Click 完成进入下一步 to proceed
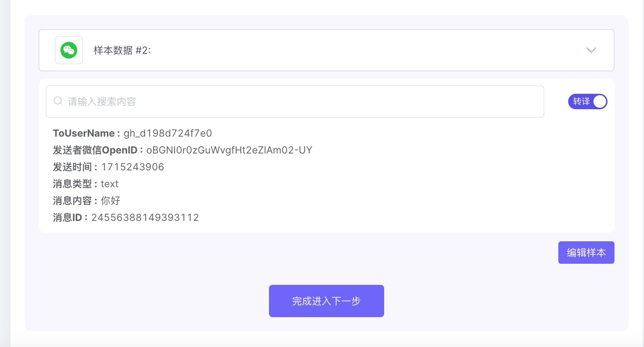The height and width of the screenshot is (347, 644). pyautogui.click(x=326, y=301)
